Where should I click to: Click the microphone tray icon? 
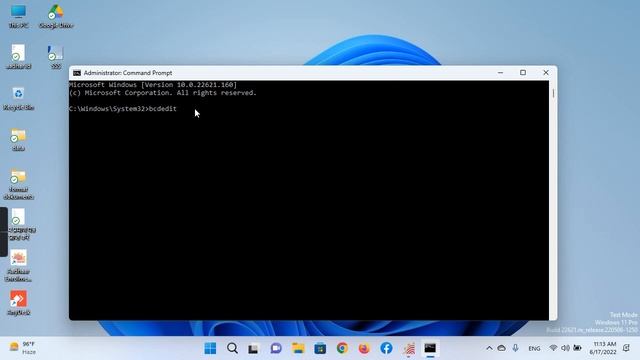(516, 348)
